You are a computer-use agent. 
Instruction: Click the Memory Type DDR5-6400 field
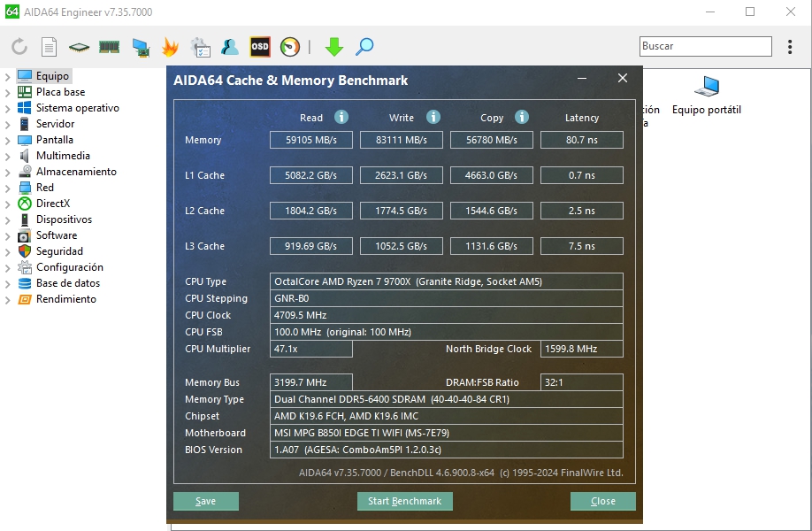(447, 399)
